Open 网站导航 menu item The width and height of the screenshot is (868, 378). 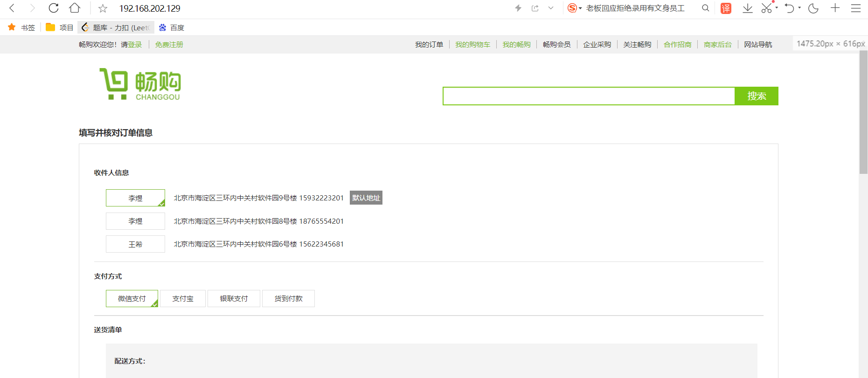[x=758, y=45]
